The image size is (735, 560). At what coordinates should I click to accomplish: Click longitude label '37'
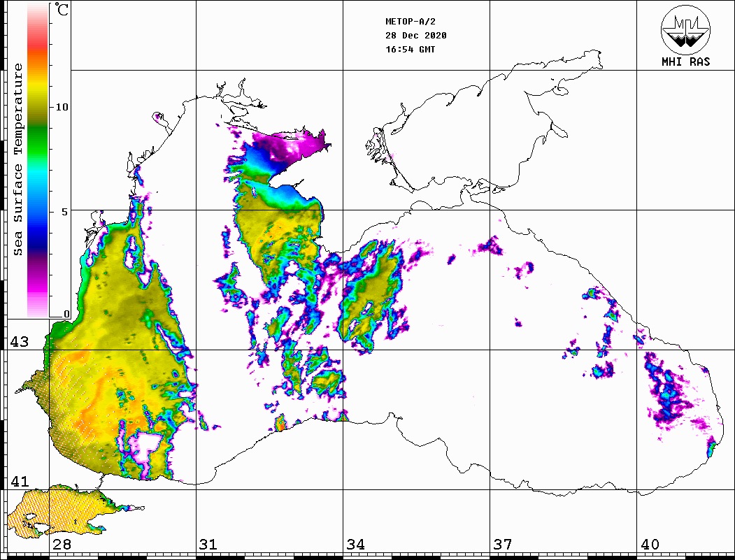[x=503, y=544]
